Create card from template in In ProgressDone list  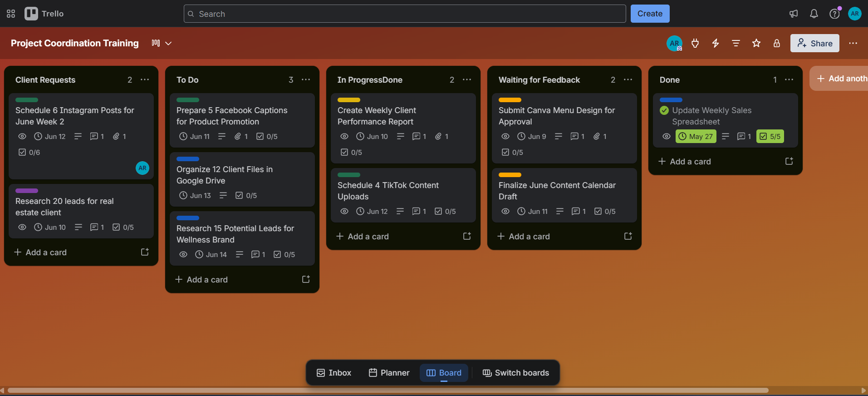(x=467, y=236)
